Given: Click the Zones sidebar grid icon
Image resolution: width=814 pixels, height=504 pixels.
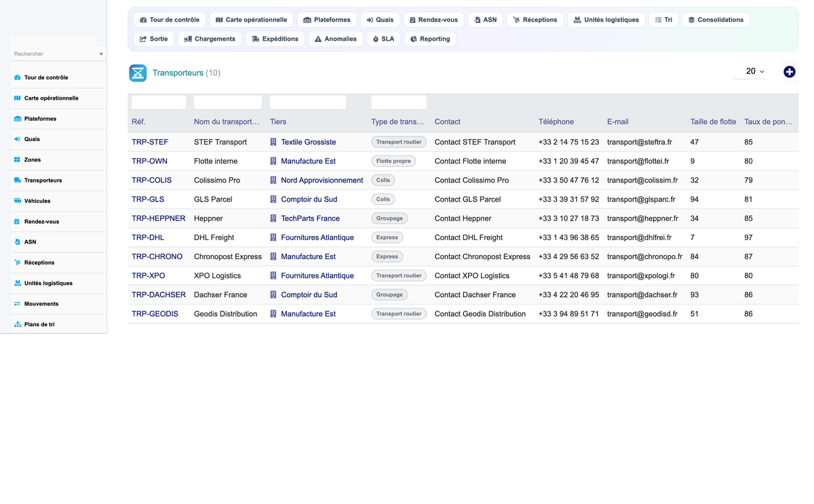Looking at the screenshot, I should [x=18, y=160].
